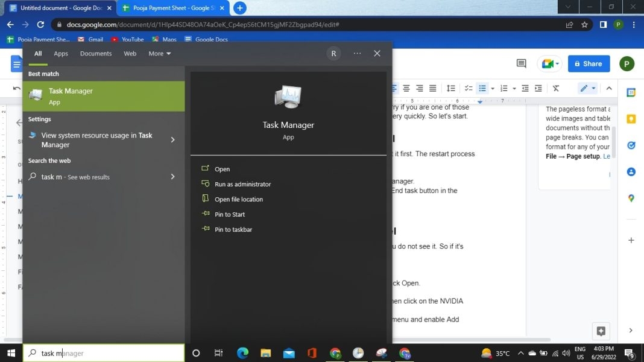Toggle the checklist formatting

[x=469, y=88]
